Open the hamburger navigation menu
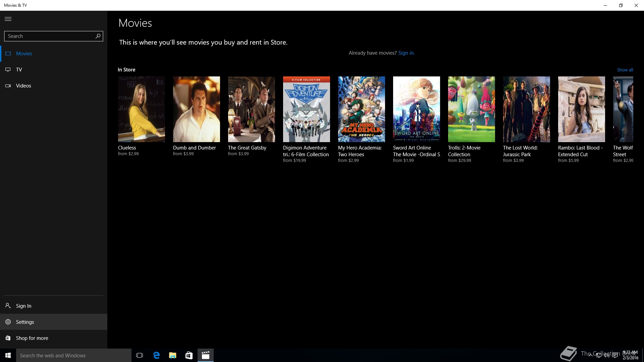644x362 pixels. tap(8, 19)
